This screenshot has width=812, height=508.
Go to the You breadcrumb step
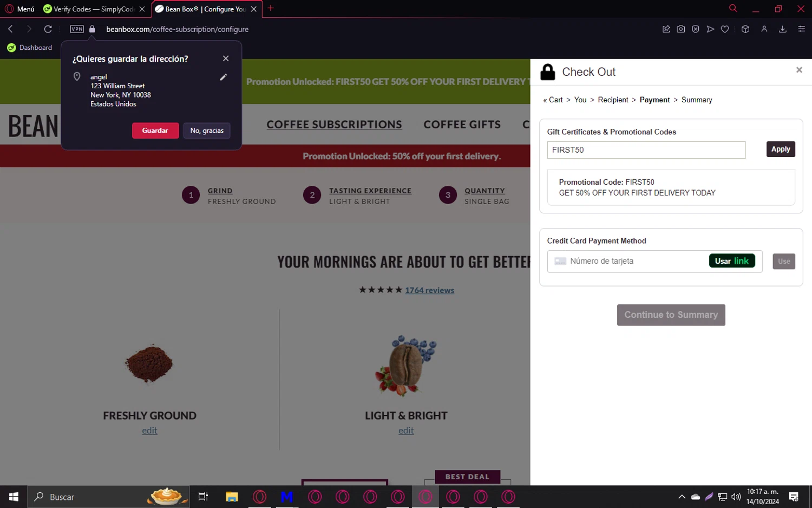580,100
